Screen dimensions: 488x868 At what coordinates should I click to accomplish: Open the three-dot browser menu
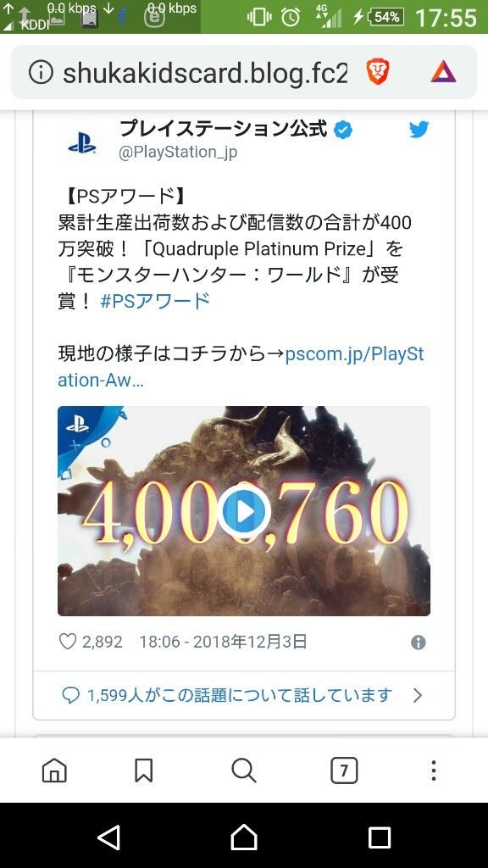tap(434, 770)
